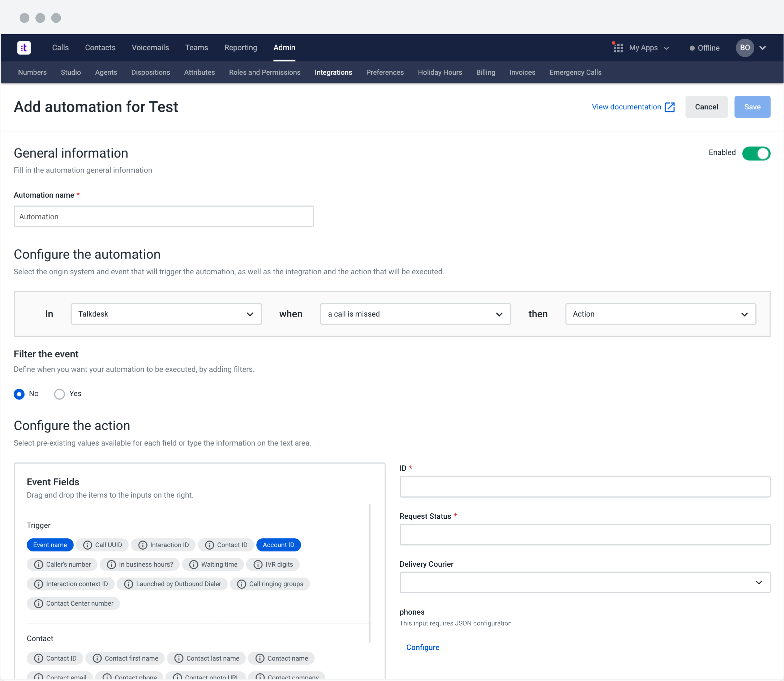The width and height of the screenshot is (784, 681).
Task: Select Yes for event filtering
Action: point(59,394)
